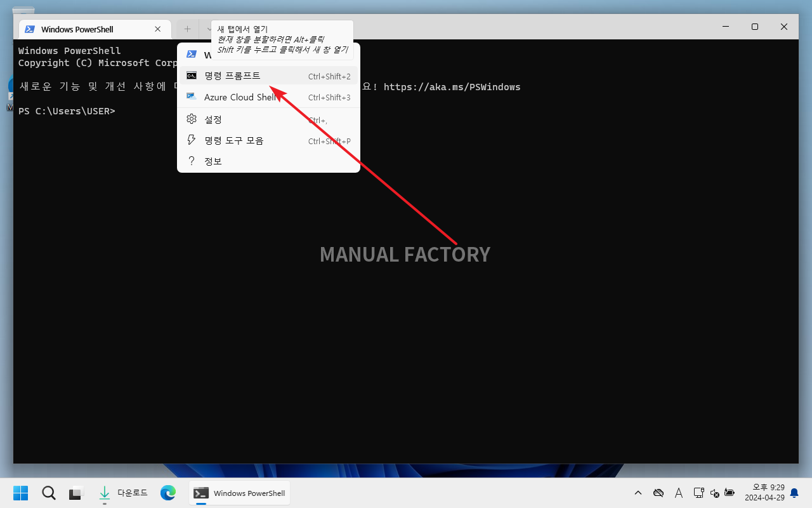Open the Windows Start menu
The height and width of the screenshot is (508, 812).
click(x=21, y=493)
